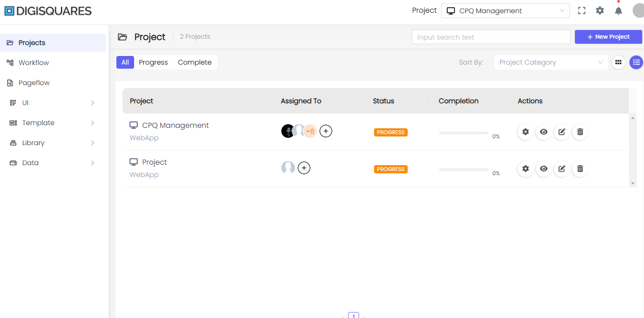View the Project row details

pos(544,169)
